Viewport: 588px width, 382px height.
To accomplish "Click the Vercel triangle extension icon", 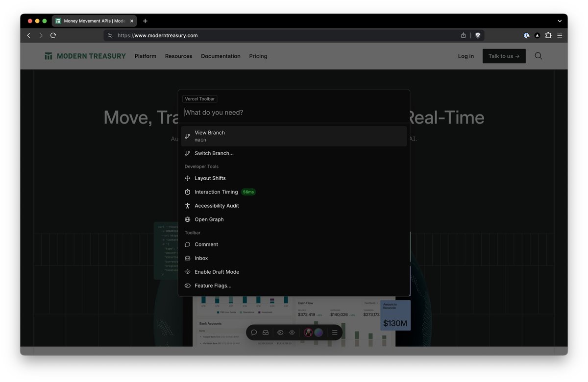I will [x=538, y=35].
